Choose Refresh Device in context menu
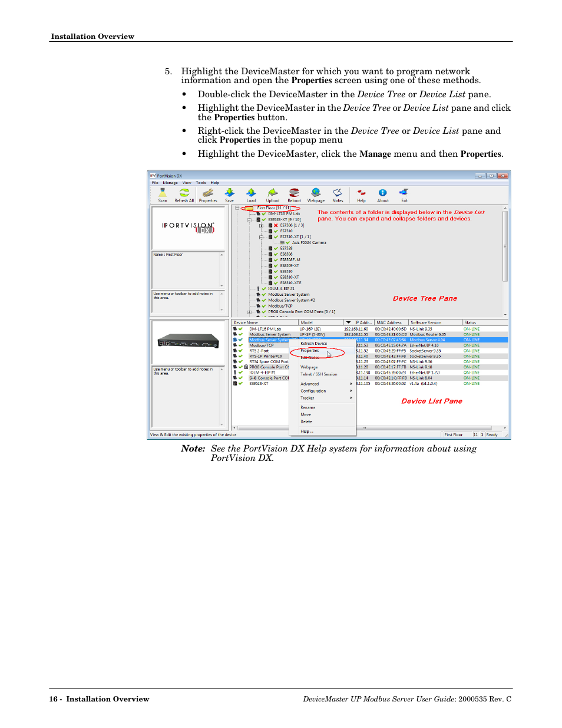 click(x=314, y=343)
